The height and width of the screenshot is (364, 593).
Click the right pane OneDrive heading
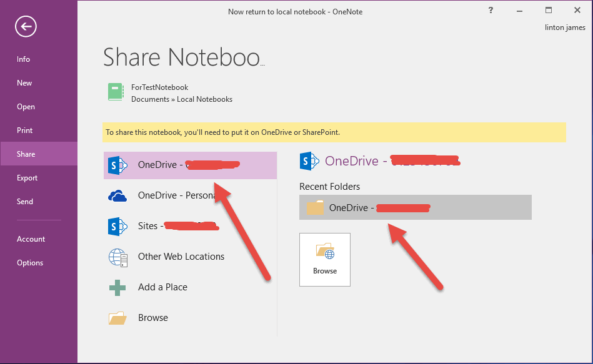click(392, 161)
